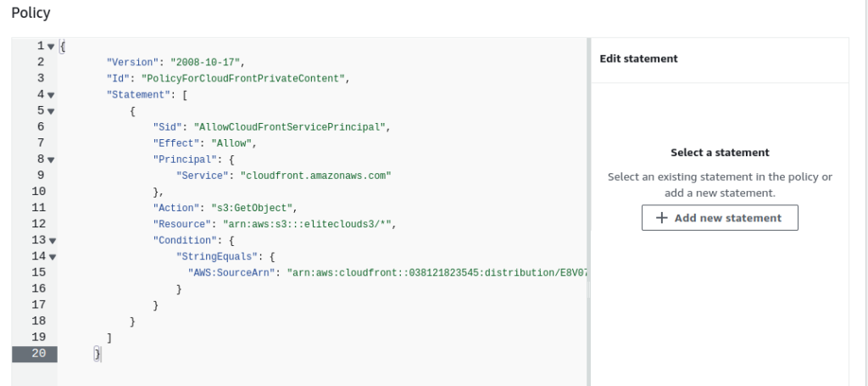This screenshot has height=386, width=868.
Task: Click the "arn:aws:s3:::eliteclouds3/*" resource value
Action: click(307, 224)
